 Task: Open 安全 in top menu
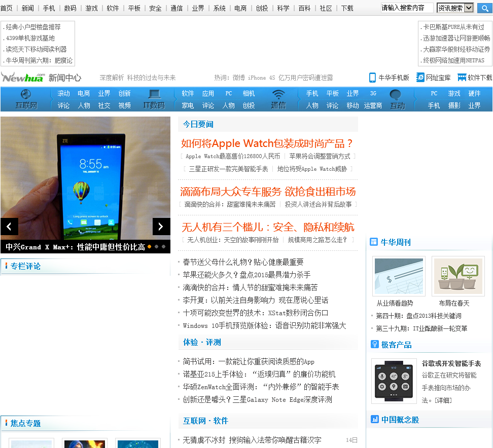[x=155, y=8]
